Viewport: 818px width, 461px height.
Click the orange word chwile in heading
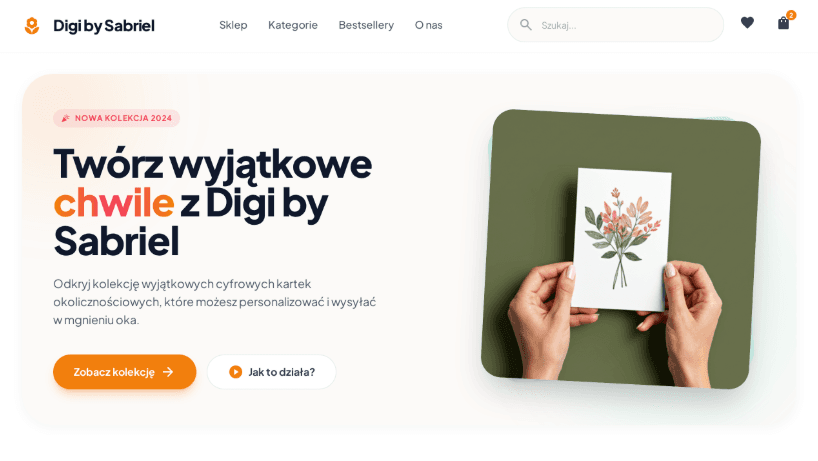(x=114, y=203)
